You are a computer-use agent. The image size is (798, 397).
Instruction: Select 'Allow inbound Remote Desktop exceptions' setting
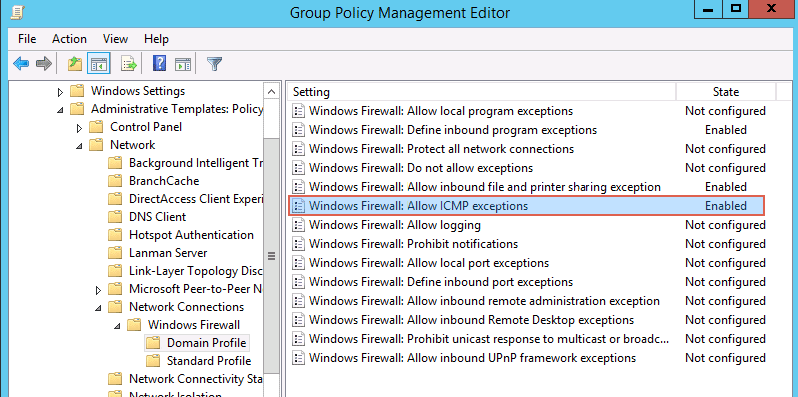point(471,320)
